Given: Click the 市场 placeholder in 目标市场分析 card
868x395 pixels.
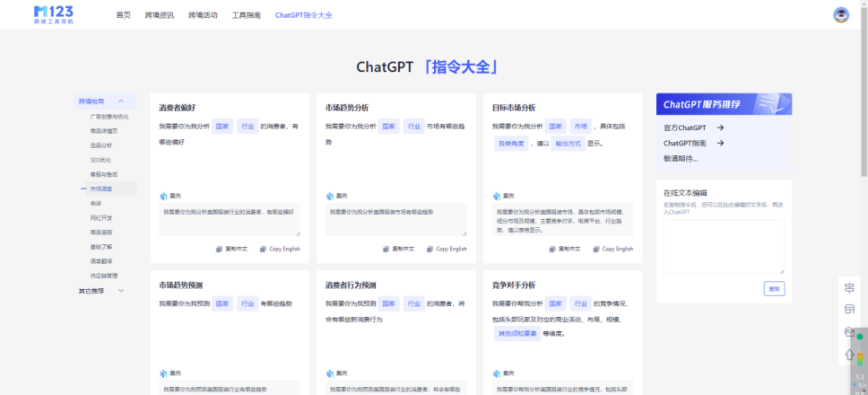Looking at the screenshot, I should pyautogui.click(x=581, y=127).
